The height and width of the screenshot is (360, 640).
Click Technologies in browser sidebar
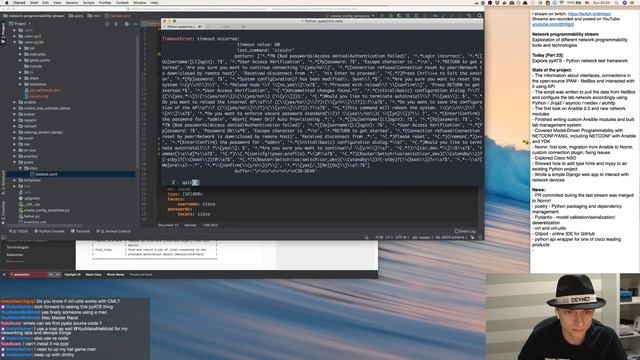tap(18, 247)
